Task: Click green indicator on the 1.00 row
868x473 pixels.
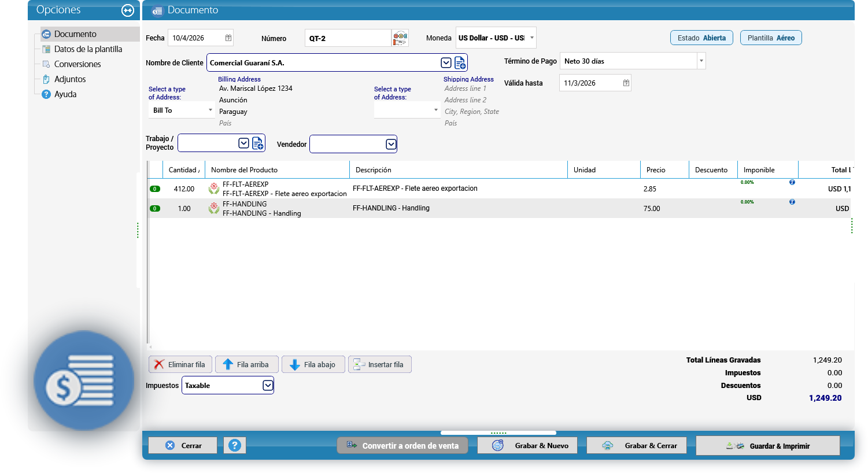Action: [155, 209]
